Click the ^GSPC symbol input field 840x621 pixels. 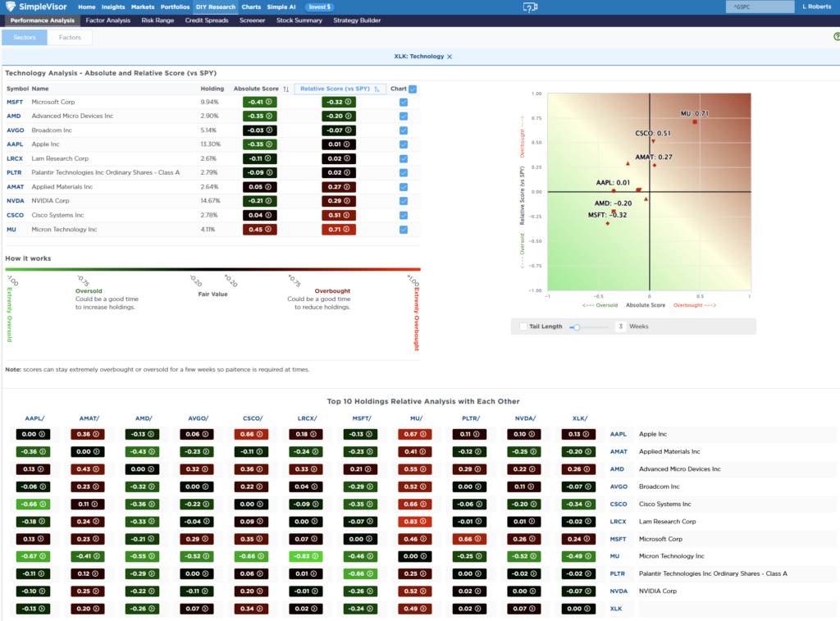point(760,7)
